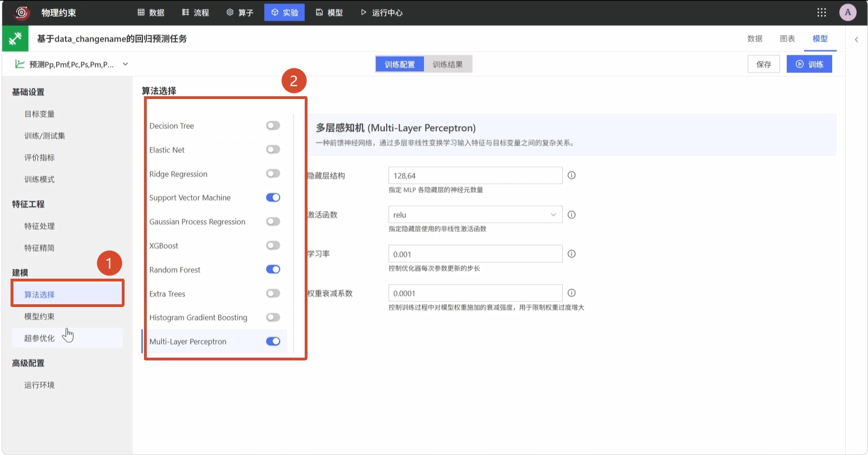The width and height of the screenshot is (868, 455).
Task: Click the learning rate input field
Action: (475, 254)
